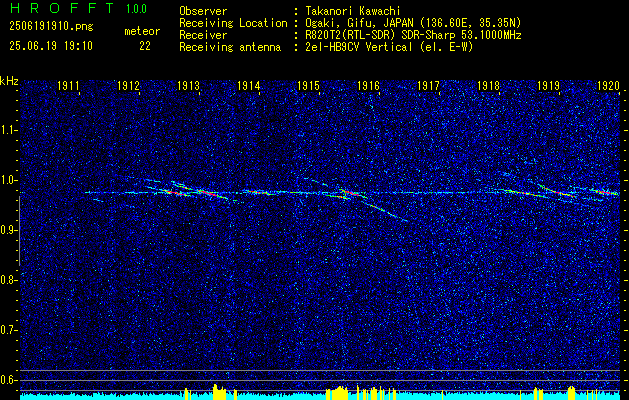This screenshot has height=400, width=629.
Task: Click the meteor count 22
Action: pyautogui.click(x=145, y=46)
